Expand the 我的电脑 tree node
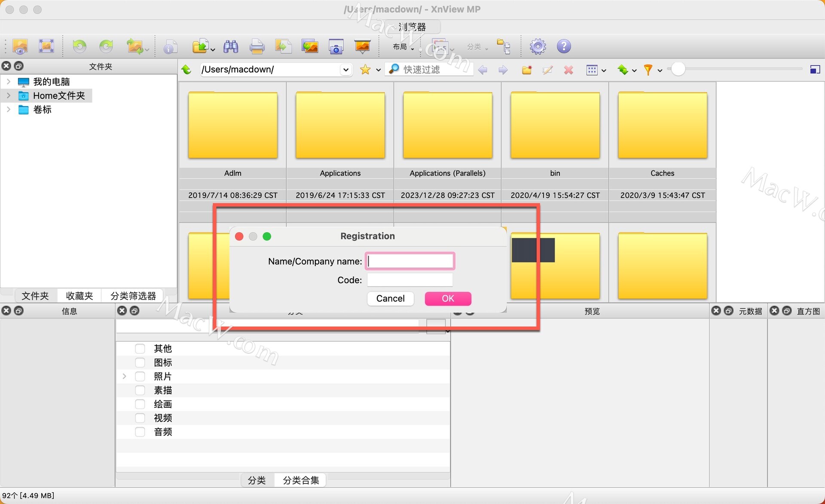The image size is (825, 504). (8, 81)
